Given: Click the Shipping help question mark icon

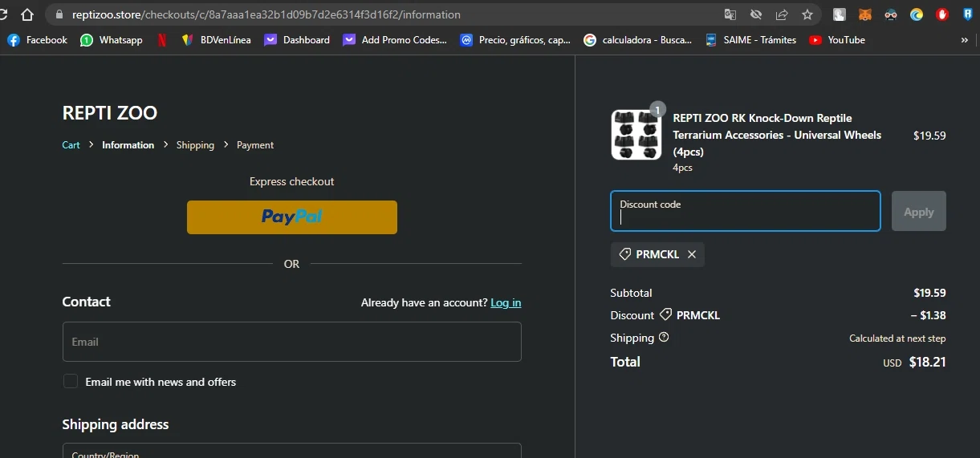Looking at the screenshot, I should [664, 338].
